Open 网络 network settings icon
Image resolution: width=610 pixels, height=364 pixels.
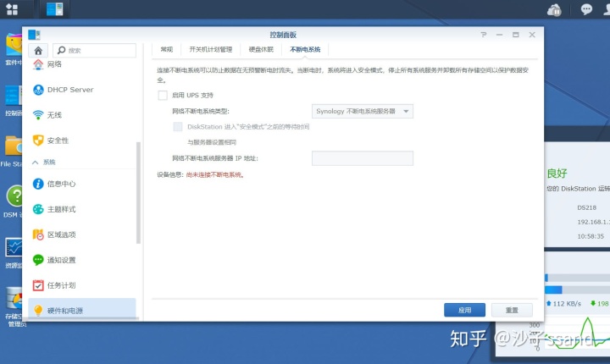pyautogui.click(x=38, y=64)
